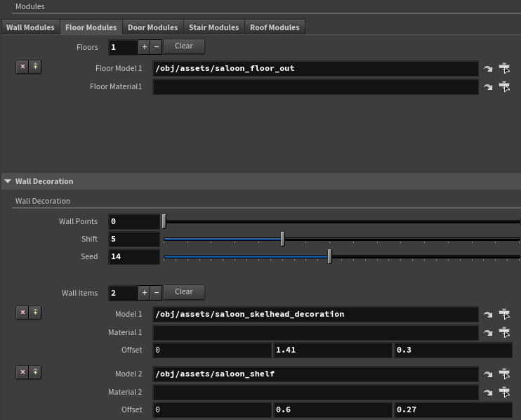The width and height of the screenshot is (521, 420).
Task: Insert entry before Floor Model 1
Action: coord(35,67)
